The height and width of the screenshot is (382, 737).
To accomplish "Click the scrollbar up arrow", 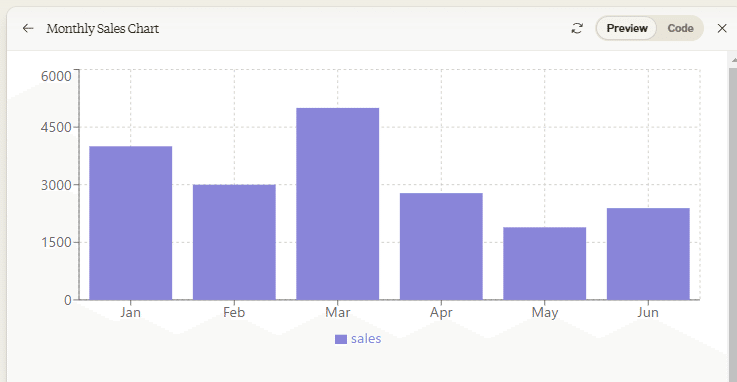I will [x=734, y=60].
